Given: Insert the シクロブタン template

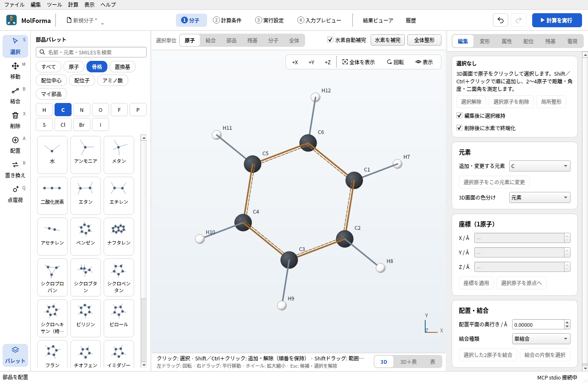Looking at the screenshot, I should click(86, 277).
